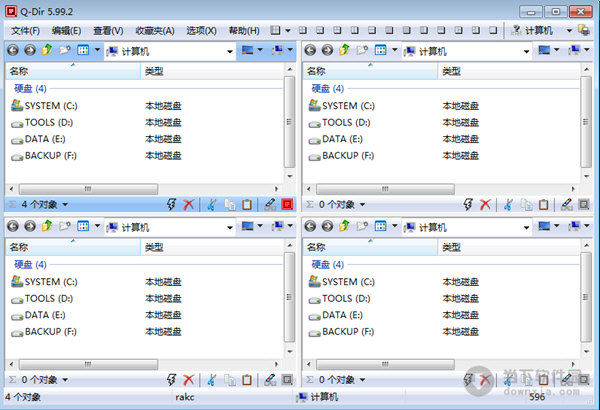Sort by 类型 column in bottom-left pane
The image size is (600, 410).
pos(212,247)
